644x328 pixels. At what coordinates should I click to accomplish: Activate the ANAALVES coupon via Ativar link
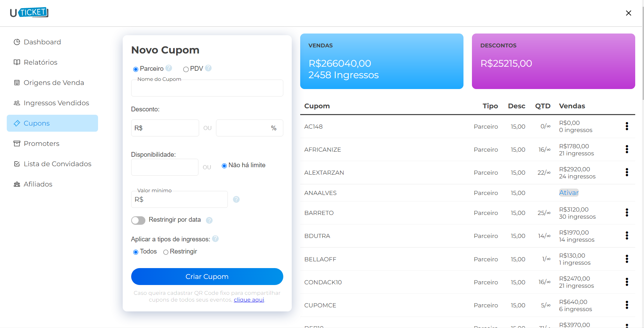[x=569, y=193]
